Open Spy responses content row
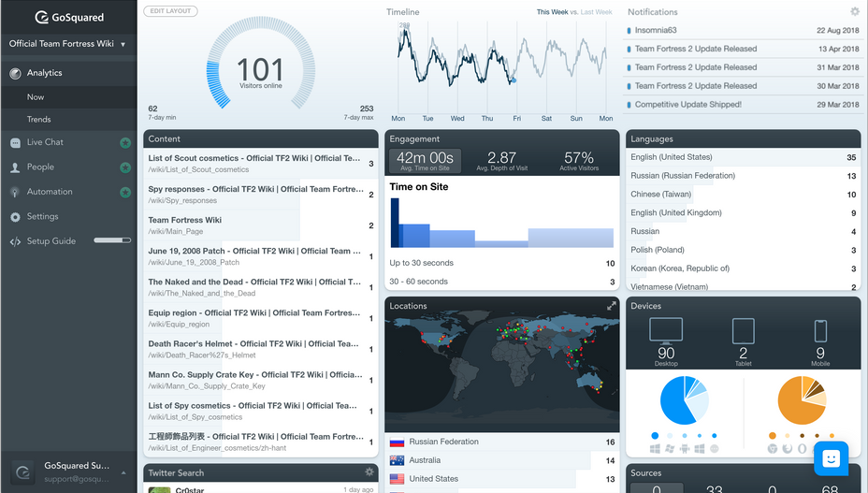Image resolution: width=868 pixels, height=493 pixels. tap(260, 195)
